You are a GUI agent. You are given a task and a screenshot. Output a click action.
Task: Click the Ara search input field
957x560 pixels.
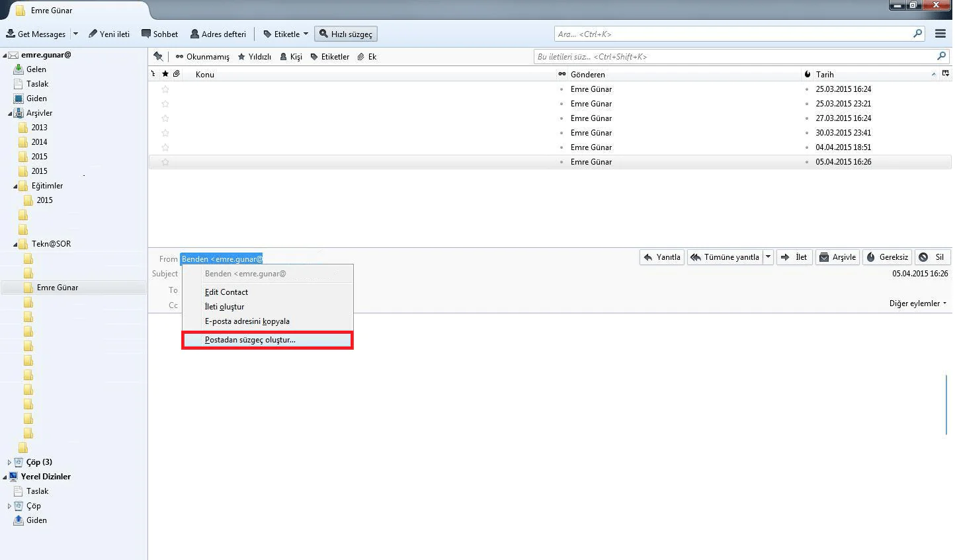pyautogui.click(x=728, y=33)
